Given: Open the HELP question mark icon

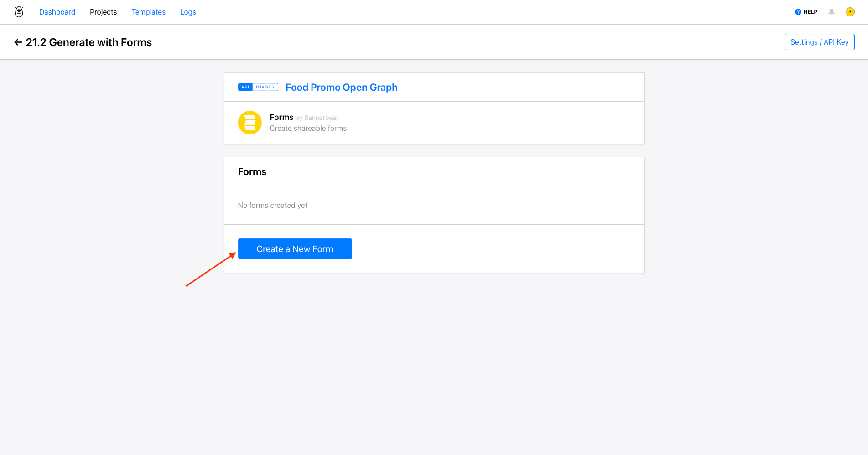Looking at the screenshot, I should point(798,11).
